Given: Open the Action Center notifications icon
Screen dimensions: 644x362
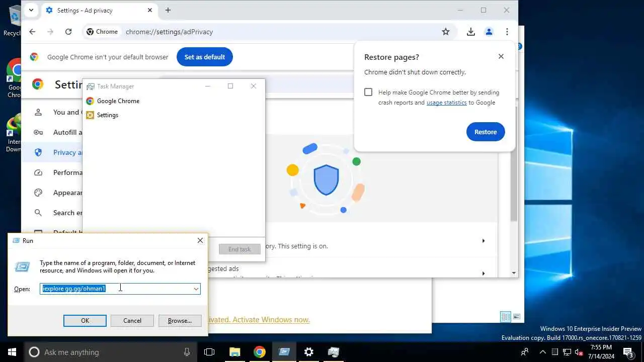Looking at the screenshot, I should (x=628, y=352).
